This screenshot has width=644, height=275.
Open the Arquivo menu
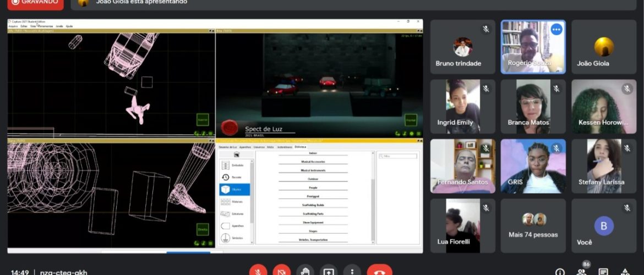13,26
